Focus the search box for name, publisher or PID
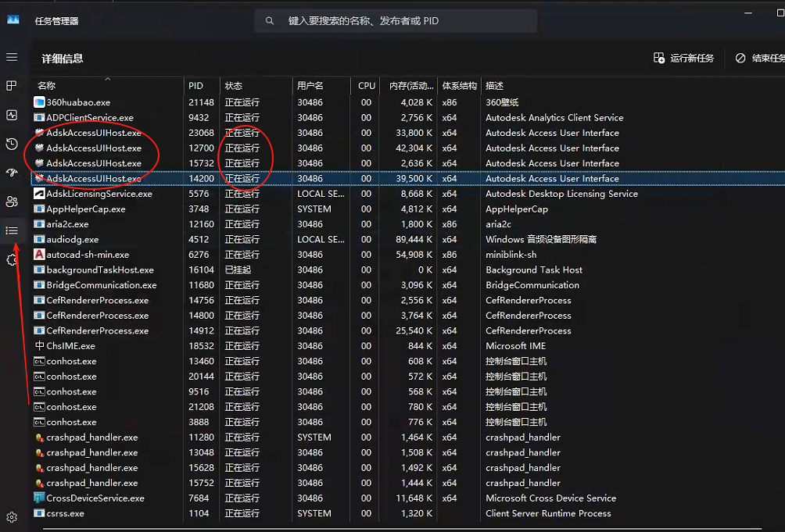785x532 pixels. tap(396, 21)
